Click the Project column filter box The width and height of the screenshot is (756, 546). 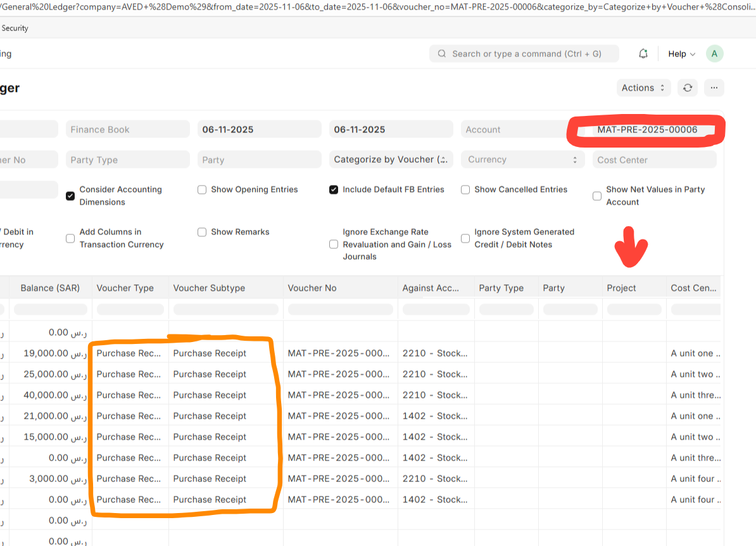[634, 310]
